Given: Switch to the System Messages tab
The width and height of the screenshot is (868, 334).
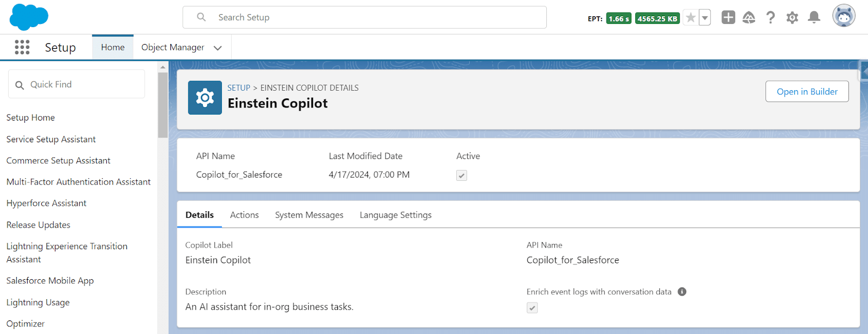Looking at the screenshot, I should [309, 215].
